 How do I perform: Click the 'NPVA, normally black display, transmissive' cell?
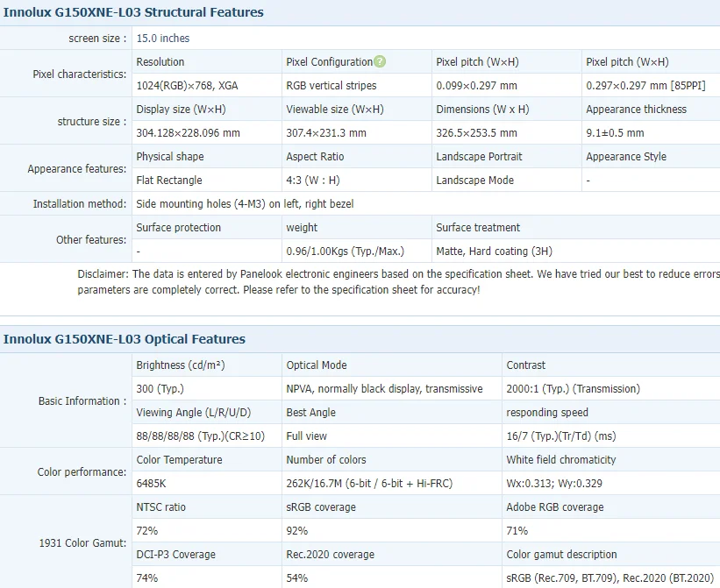384,389
